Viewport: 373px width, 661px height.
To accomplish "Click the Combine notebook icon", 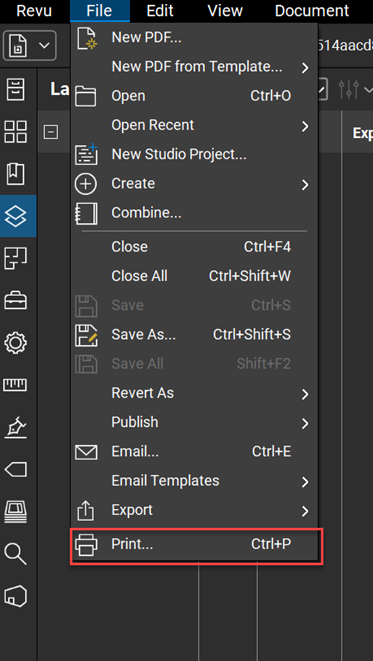I will 86,213.
